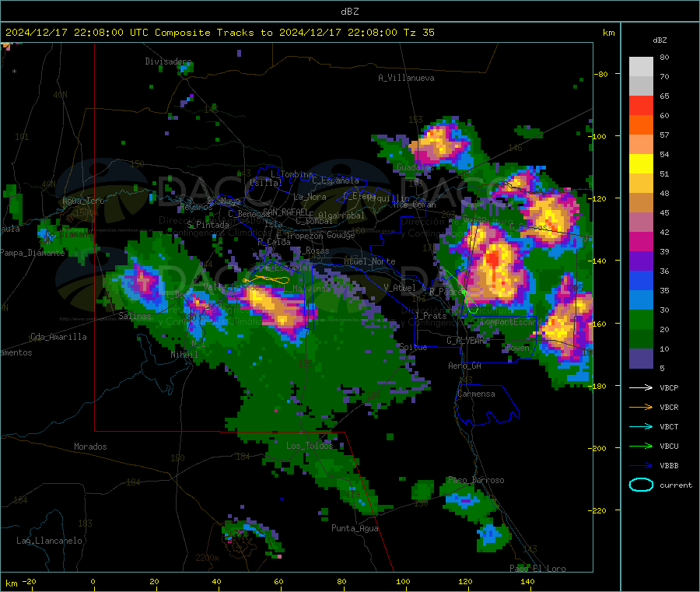Image resolution: width=700 pixels, height=592 pixels.
Task: Click the white VBCP arrow legend icon
Action: point(641,387)
